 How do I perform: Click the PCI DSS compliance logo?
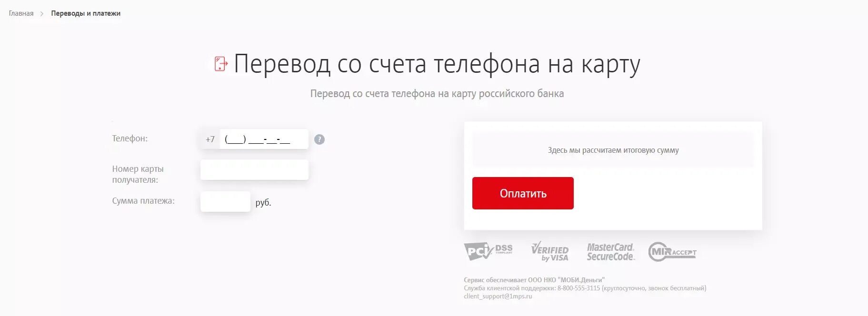[x=489, y=252]
